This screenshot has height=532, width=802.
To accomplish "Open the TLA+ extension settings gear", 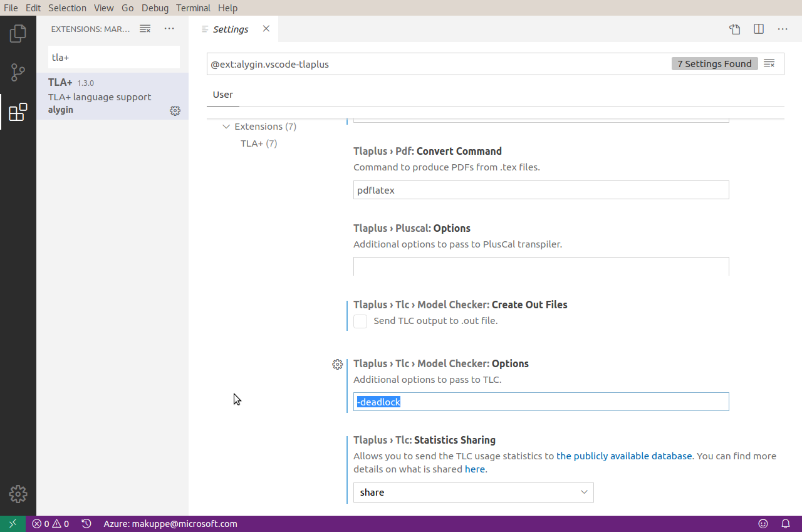I will [175, 110].
